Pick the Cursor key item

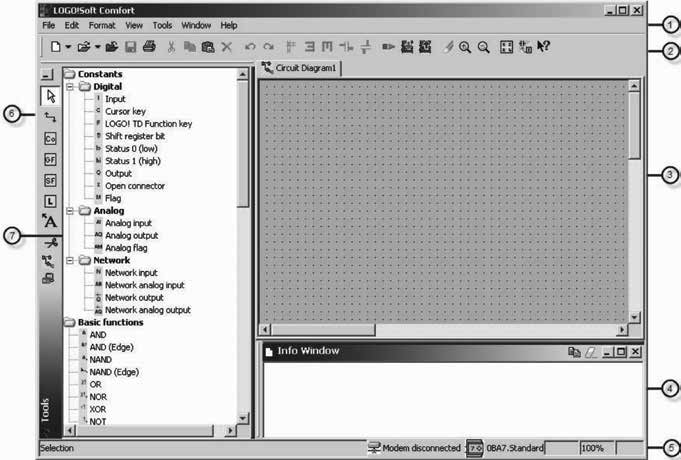coord(126,112)
